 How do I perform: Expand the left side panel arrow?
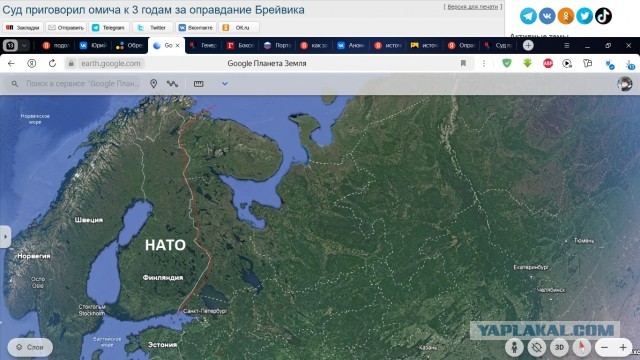pyautogui.click(x=5, y=236)
